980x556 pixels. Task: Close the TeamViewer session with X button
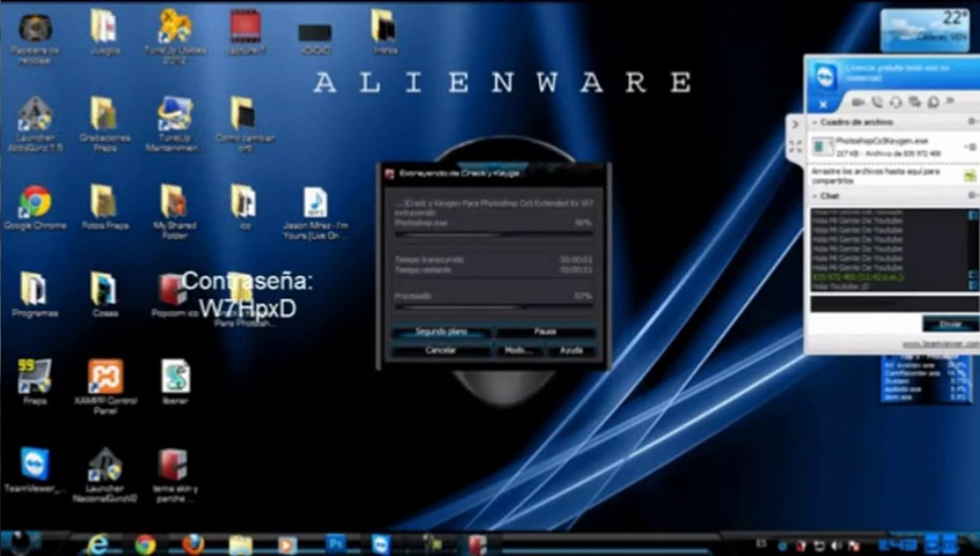[822, 103]
